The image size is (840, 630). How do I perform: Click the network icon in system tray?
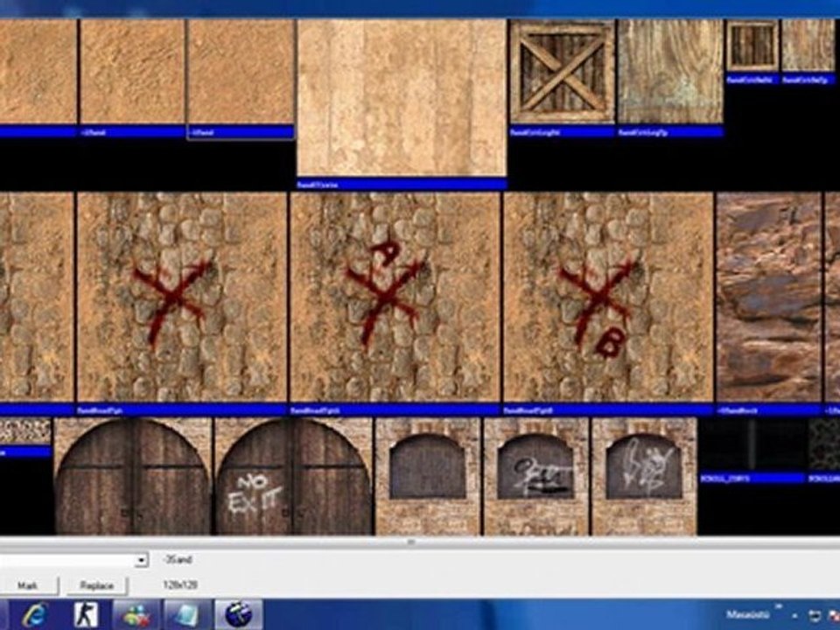point(815,615)
